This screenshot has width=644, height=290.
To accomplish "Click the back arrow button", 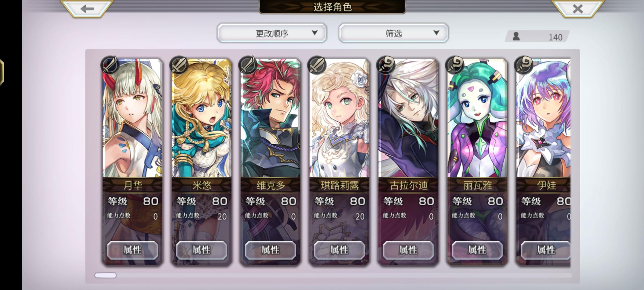I will (x=87, y=9).
